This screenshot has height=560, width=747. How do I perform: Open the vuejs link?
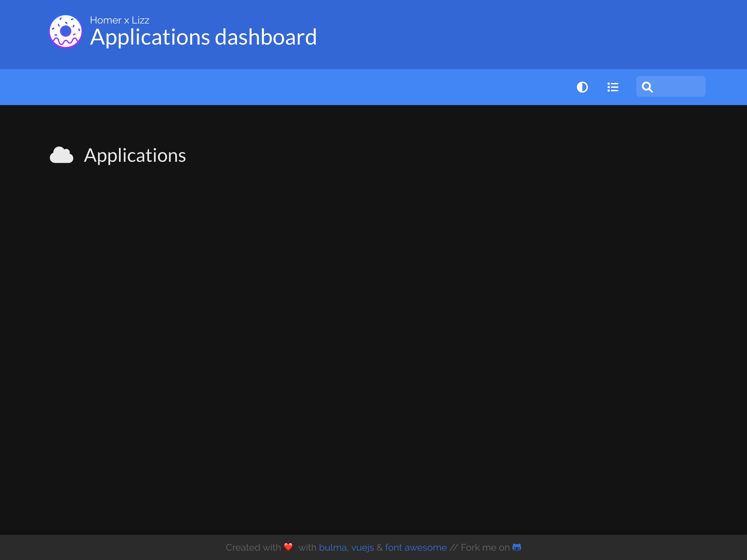[362, 548]
